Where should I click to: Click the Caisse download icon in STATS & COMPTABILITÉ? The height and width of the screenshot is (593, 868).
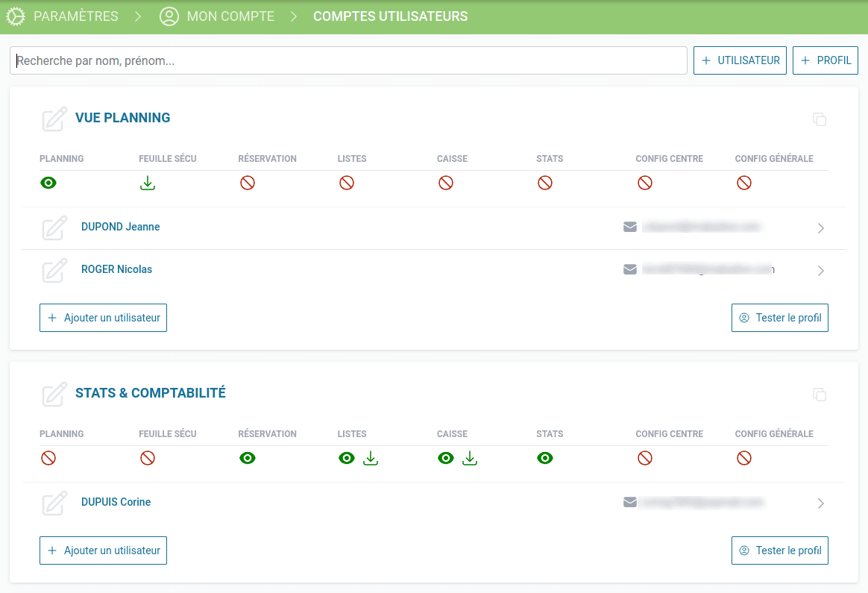tap(470, 459)
